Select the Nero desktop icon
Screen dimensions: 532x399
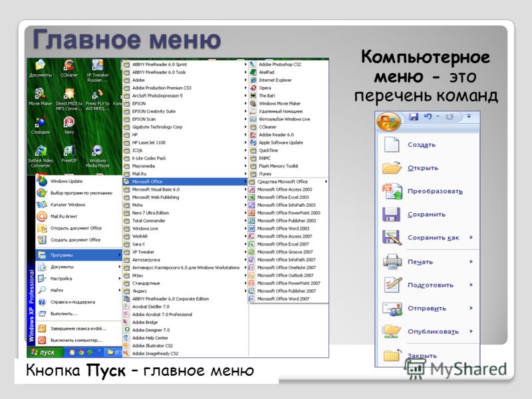click(x=69, y=125)
